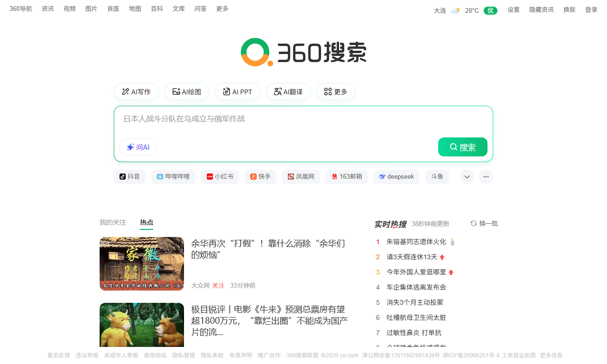Open AI PPT tool
607x364 pixels.
click(x=238, y=91)
